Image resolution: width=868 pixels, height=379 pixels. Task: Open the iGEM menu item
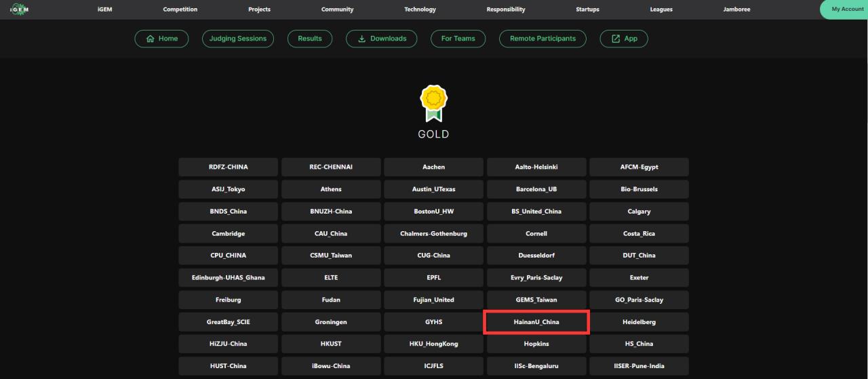[105, 9]
